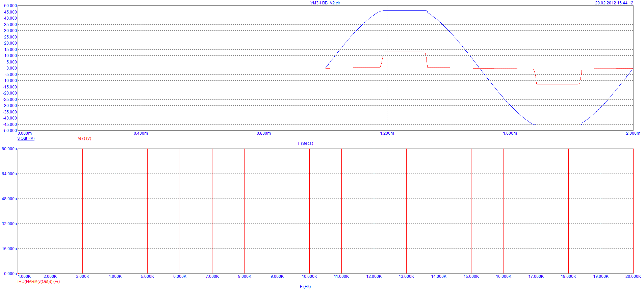Click the IHD(HARM(v(Out))) (%) label
This screenshot has width=644, height=291.
click(38, 282)
